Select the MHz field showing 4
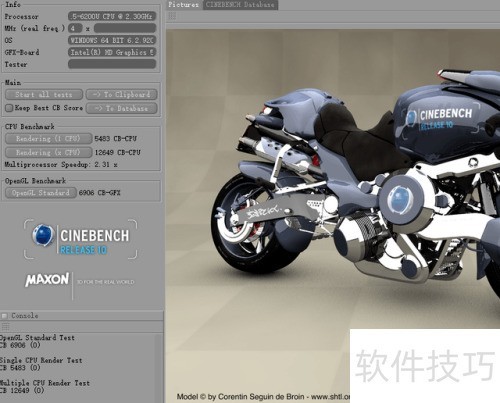The image size is (500, 403). click(75, 28)
